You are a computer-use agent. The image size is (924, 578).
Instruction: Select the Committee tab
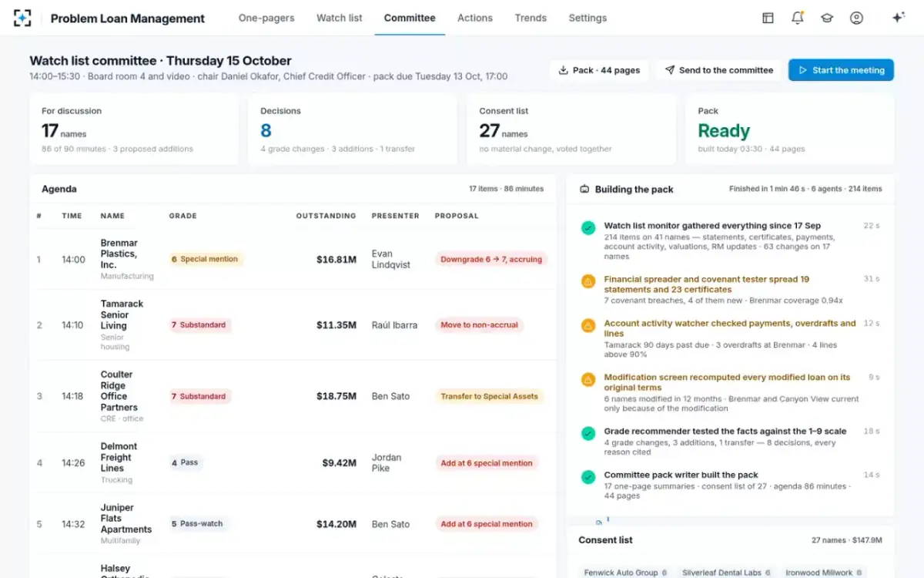[410, 18]
